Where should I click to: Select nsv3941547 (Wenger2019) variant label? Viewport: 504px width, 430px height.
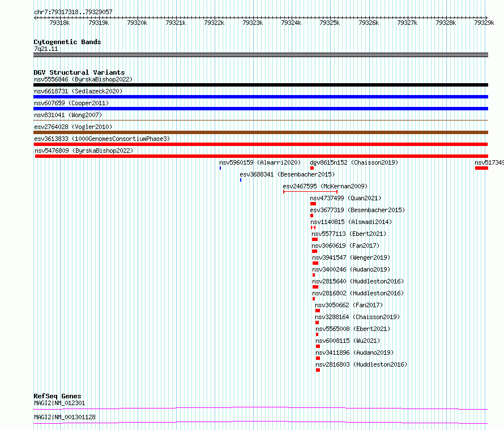tap(351, 257)
